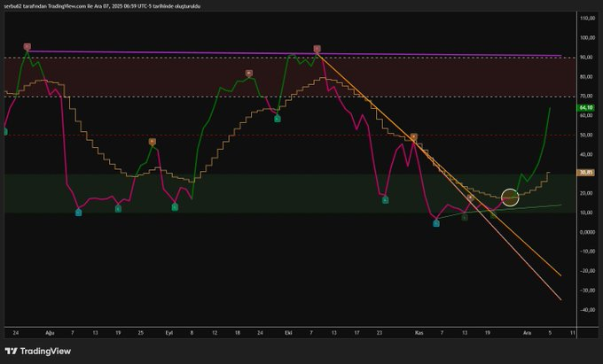Click the Ağu month label
The height and width of the screenshot is (364, 603).
pos(50,333)
